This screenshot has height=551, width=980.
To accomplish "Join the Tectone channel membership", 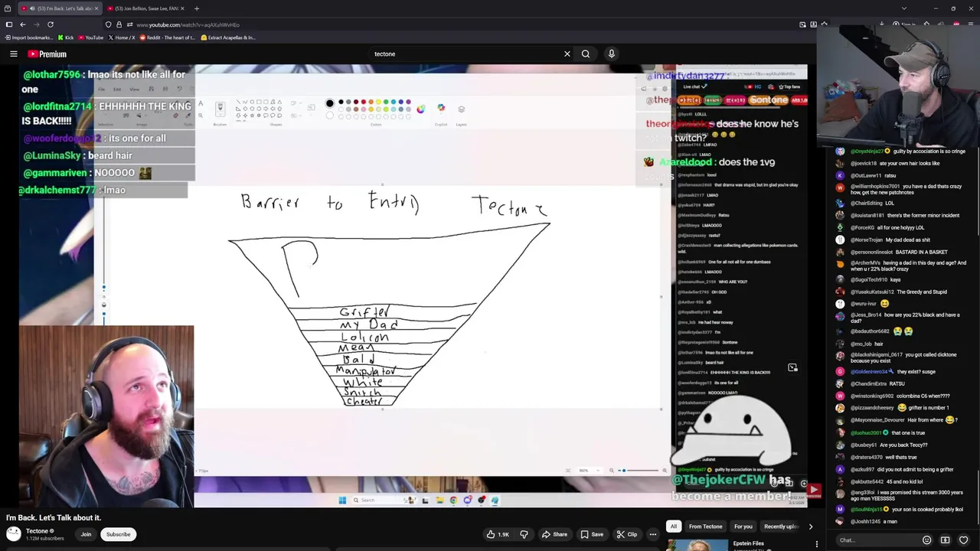I will [x=86, y=534].
